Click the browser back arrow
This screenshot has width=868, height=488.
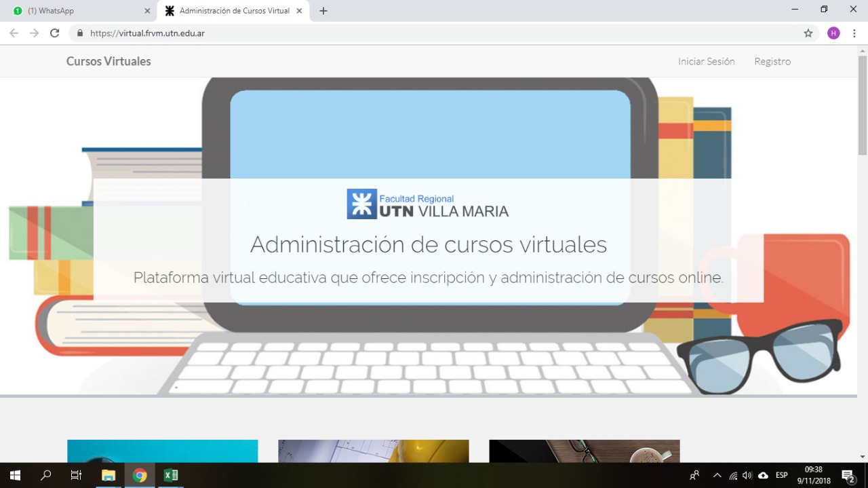[x=14, y=33]
